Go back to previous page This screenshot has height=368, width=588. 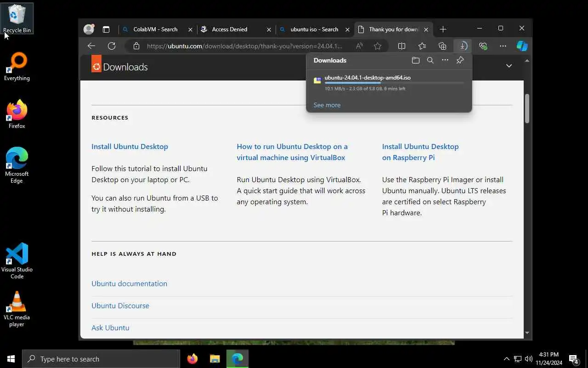click(x=91, y=46)
